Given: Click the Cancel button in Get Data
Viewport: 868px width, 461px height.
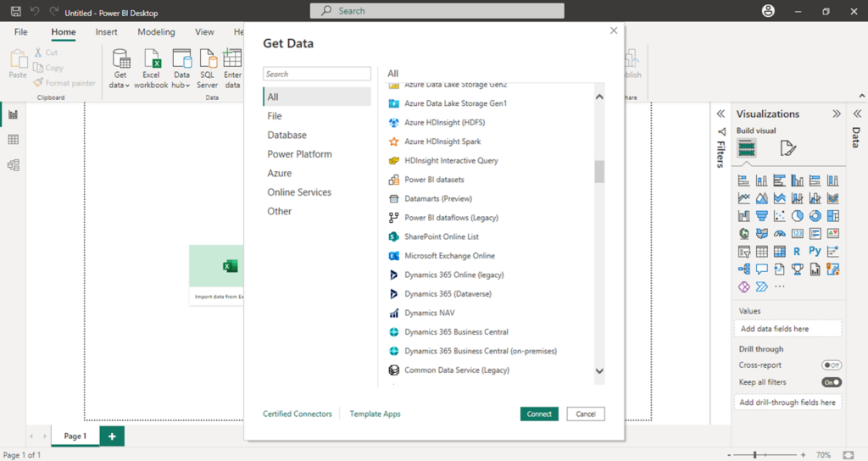Looking at the screenshot, I should point(586,414).
